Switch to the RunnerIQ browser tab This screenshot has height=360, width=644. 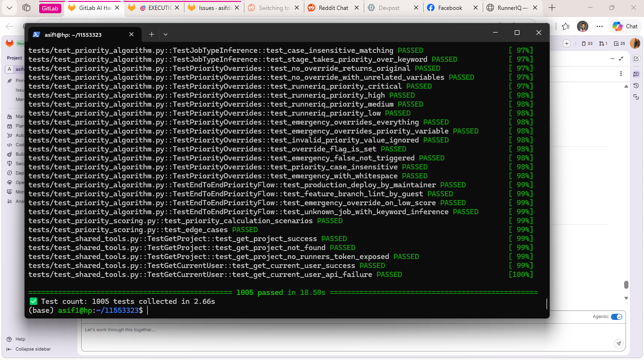click(x=513, y=8)
